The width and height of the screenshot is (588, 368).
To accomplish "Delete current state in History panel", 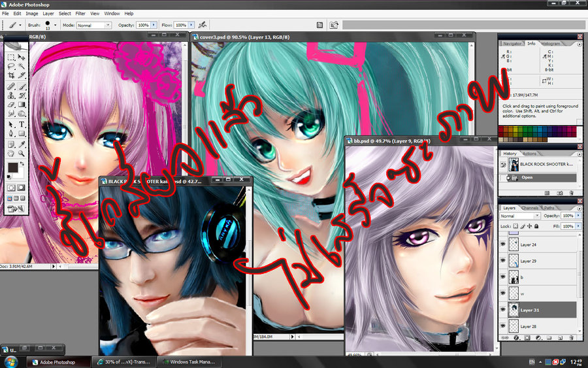I will click(571, 193).
